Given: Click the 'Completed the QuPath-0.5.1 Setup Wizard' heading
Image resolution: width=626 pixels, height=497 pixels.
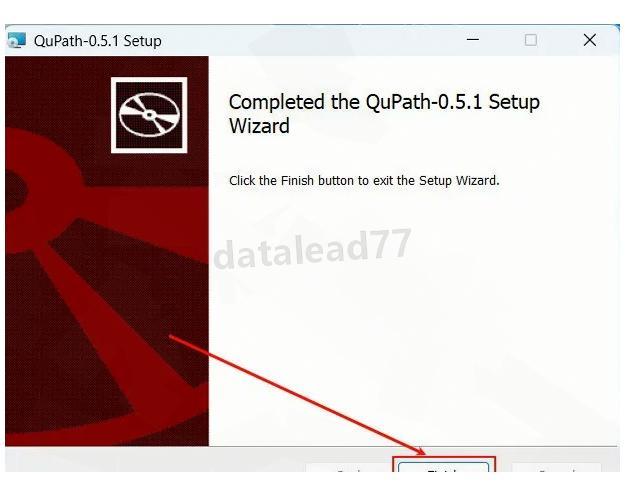Looking at the screenshot, I should click(x=384, y=114).
